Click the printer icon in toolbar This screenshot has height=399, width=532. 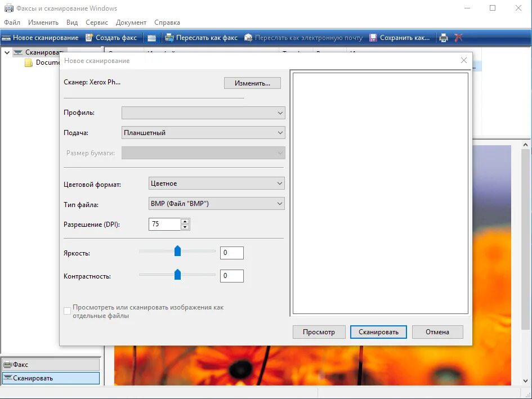[x=444, y=38]
